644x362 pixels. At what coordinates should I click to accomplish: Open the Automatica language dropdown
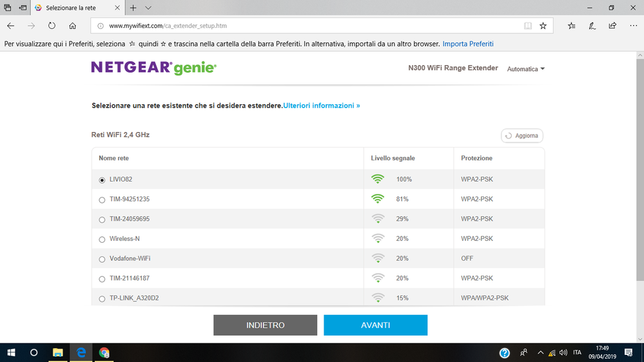[526, 69]
